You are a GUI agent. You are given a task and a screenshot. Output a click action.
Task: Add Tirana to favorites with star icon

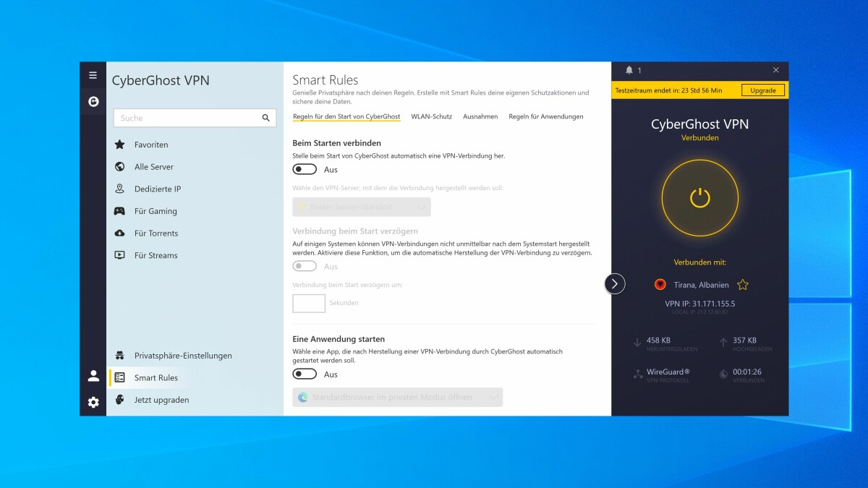click(x=742, y=285)
